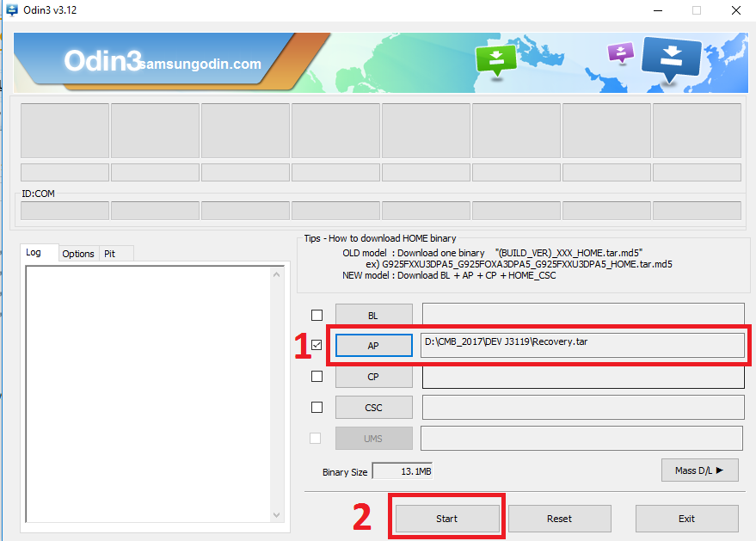This screenshot has width=756, height=541.
Task: Close the Odin3 window
Action: (x=736, y=10)
